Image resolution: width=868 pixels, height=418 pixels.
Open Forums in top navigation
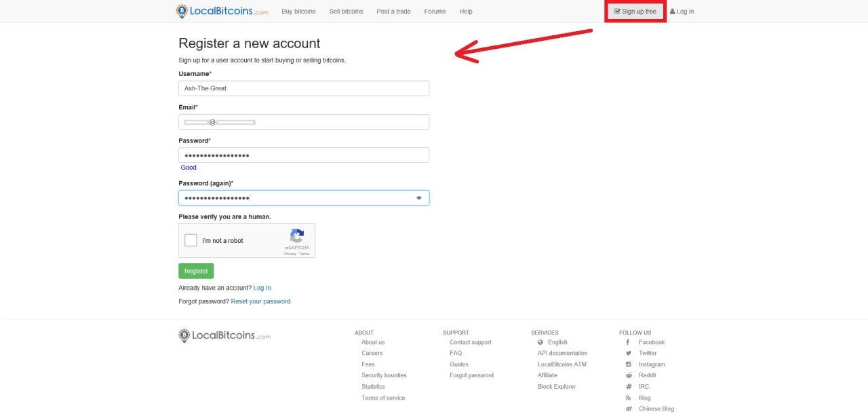pyautogui.click(x=435, y=12)
